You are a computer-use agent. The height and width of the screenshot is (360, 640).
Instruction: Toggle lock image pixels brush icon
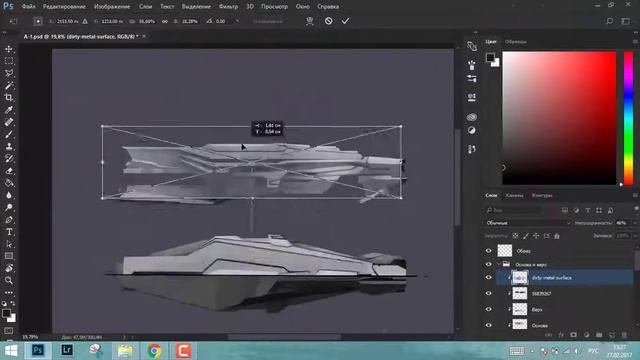pos(526,236)
